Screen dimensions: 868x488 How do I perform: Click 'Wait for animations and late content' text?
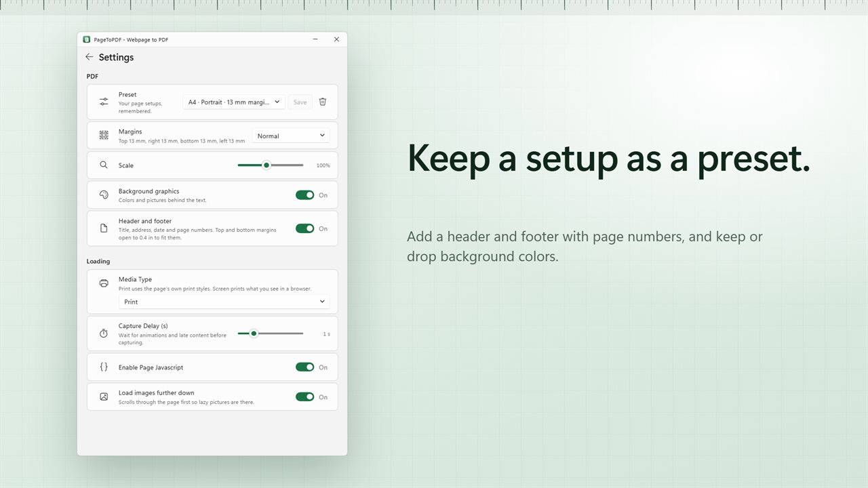coord(173,339)
